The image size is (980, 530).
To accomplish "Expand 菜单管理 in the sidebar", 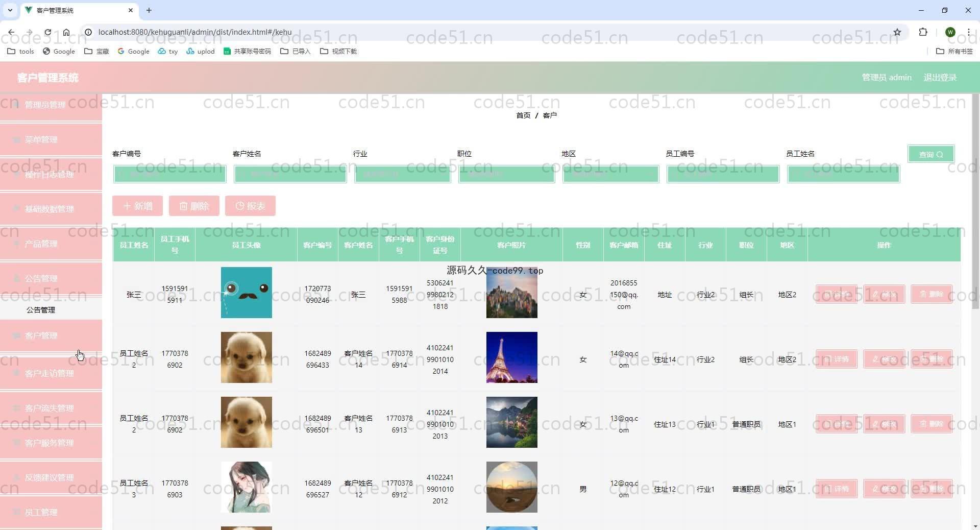I will [x=51, y=139].
